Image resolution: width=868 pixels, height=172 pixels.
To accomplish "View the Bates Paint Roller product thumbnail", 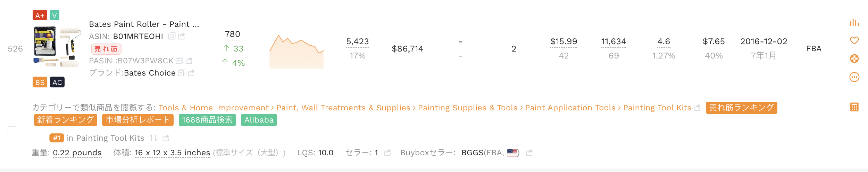I will point(57,46).
